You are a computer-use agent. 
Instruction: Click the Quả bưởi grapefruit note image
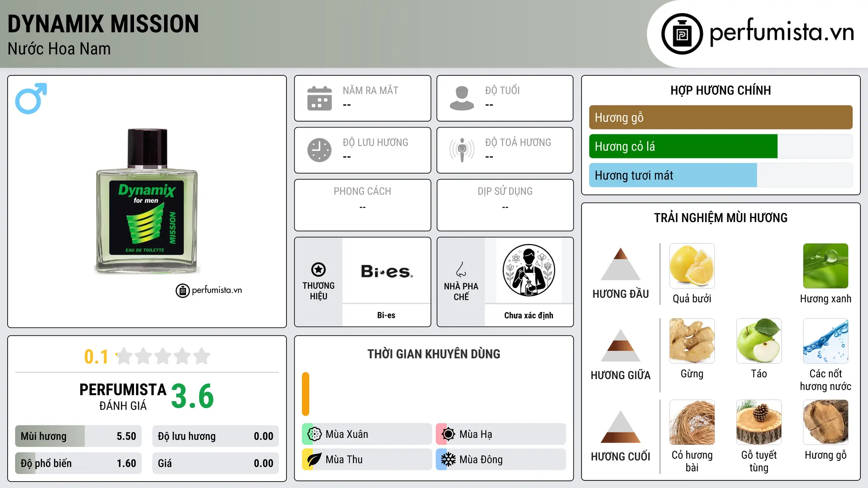[692, 266]
